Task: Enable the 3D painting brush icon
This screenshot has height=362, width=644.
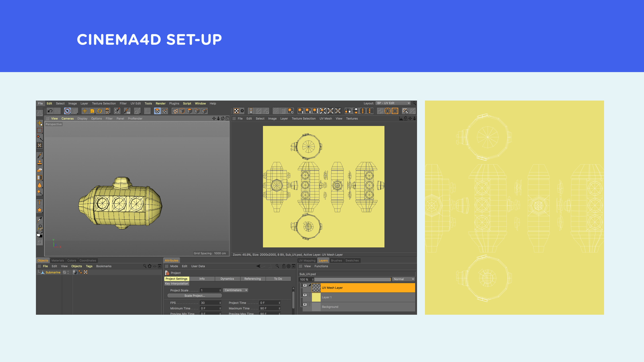Action: click(x=127, y=111)
